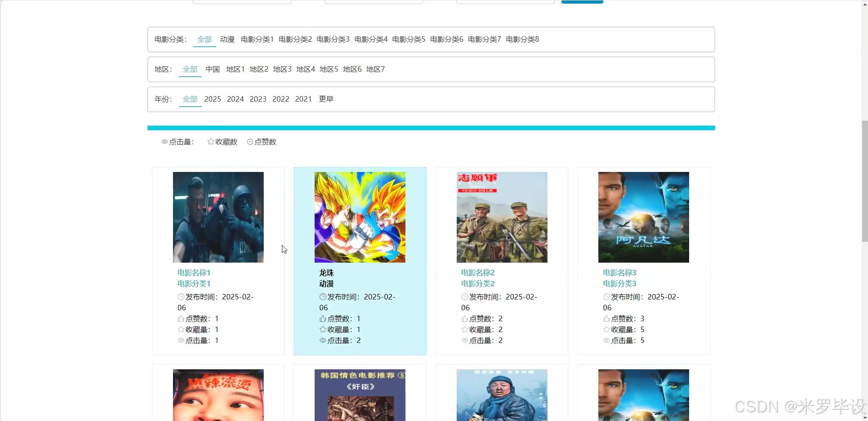Image resolution: width=868 pixels, height=421 pixels.
Task: Click the page vertical scrollbar thumb
Action: [x=865, y=181]
